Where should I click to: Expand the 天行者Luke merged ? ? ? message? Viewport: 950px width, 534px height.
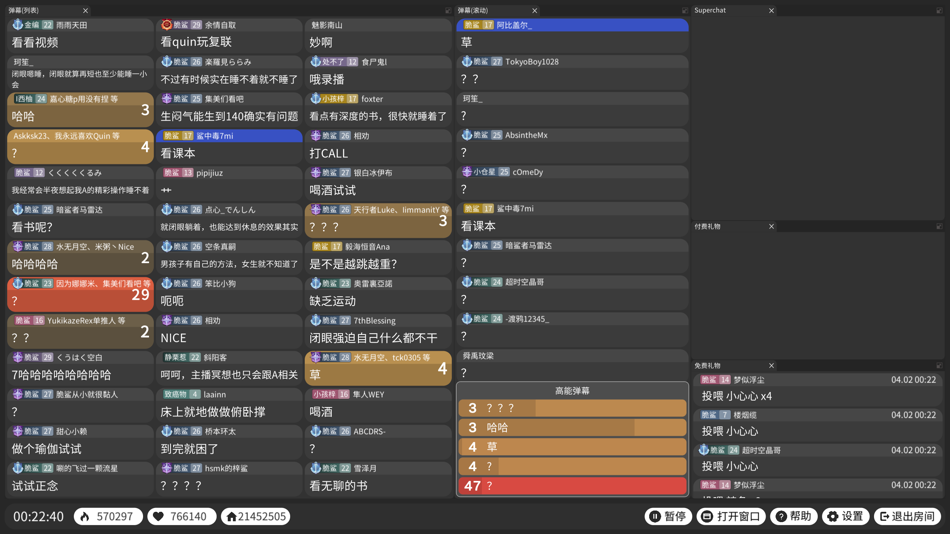[378, 220]
